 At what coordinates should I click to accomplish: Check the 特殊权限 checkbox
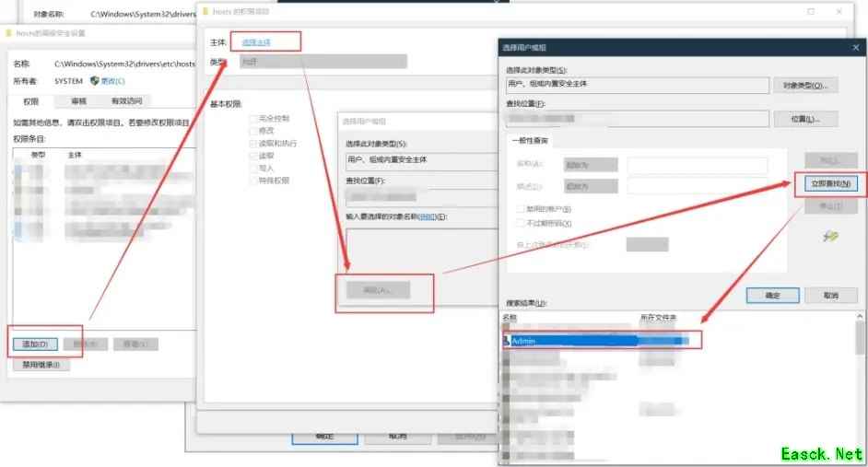click(253, 181)
